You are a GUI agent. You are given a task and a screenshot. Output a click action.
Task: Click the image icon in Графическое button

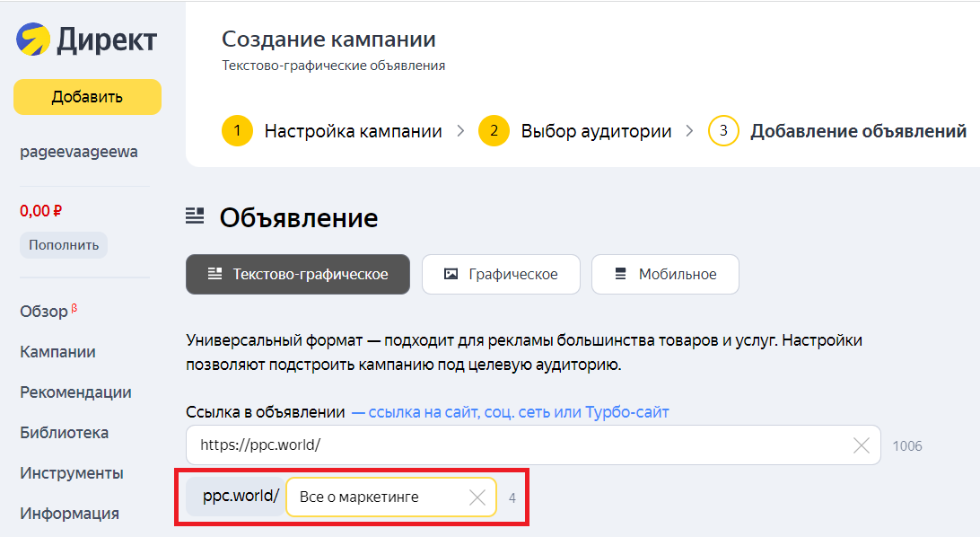(x=451, y=274)
